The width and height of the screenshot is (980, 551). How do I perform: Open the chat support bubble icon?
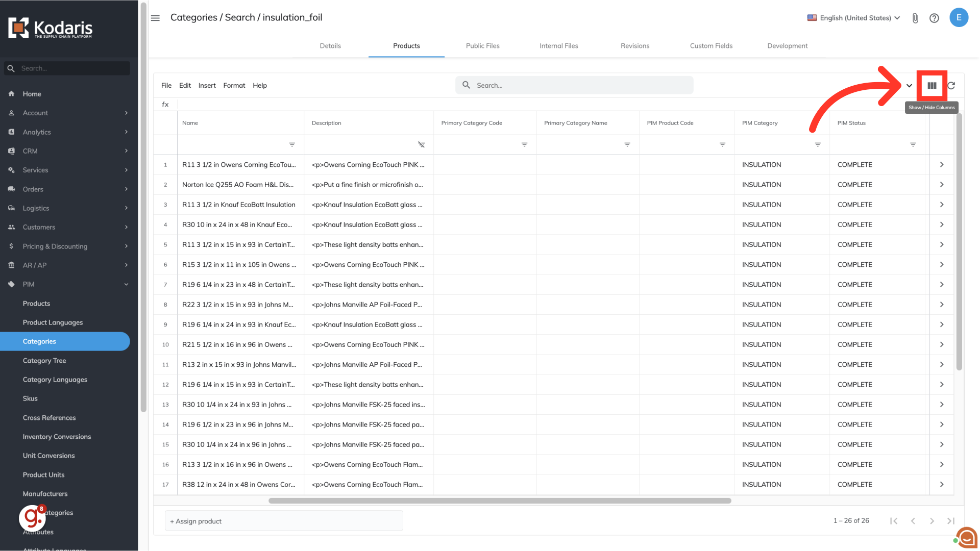point(966,537)
